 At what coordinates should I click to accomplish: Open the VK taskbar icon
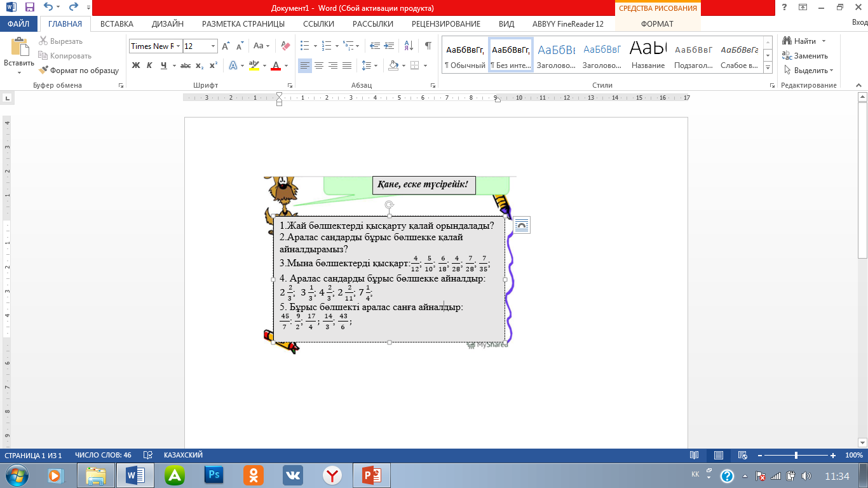pos(292,475)
